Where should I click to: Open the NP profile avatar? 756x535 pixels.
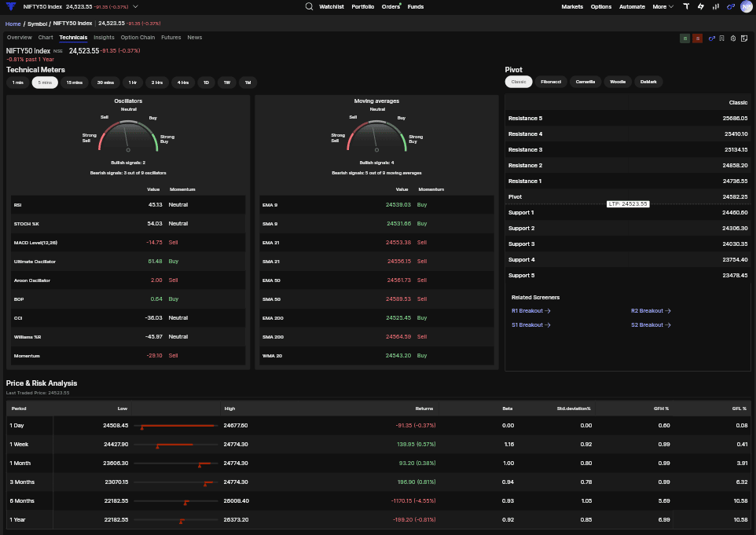pos(747,6)
